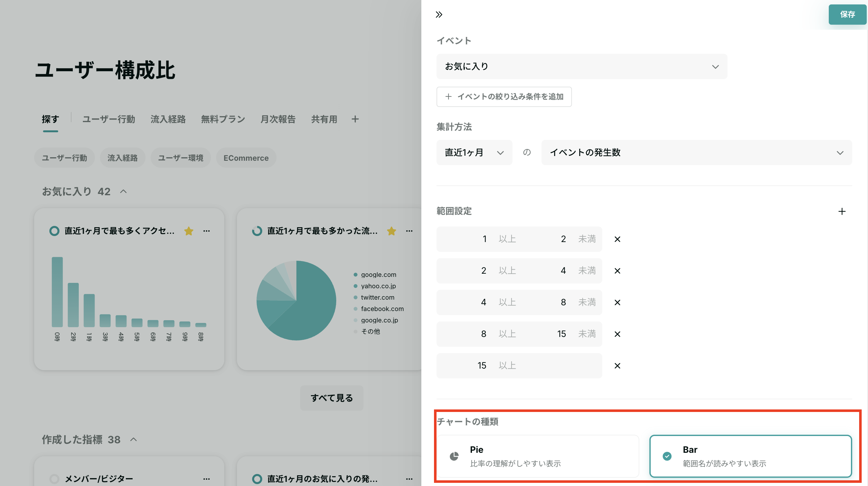Open more menu on メンバー/ビジター card
Viewport: 868px width, 486px height.
click(207, 479)
